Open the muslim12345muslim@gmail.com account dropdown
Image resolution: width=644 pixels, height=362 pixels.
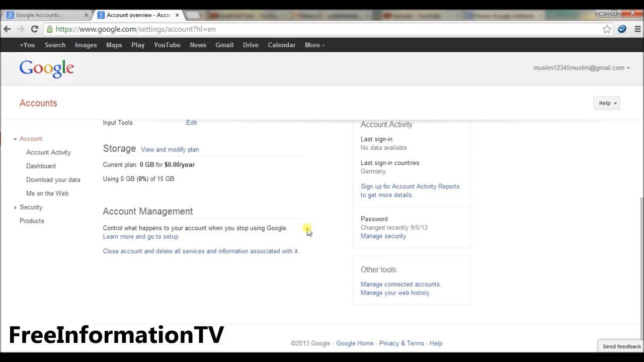coord(581,68)
